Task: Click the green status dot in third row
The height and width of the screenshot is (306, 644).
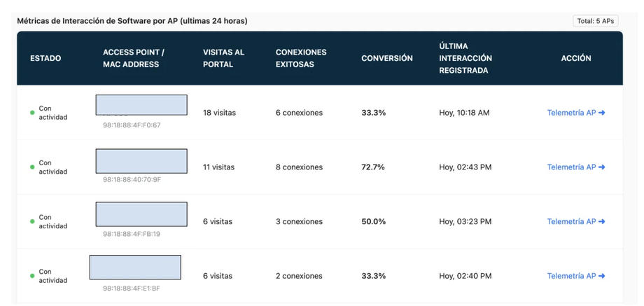Action: (x=32, y=221)
